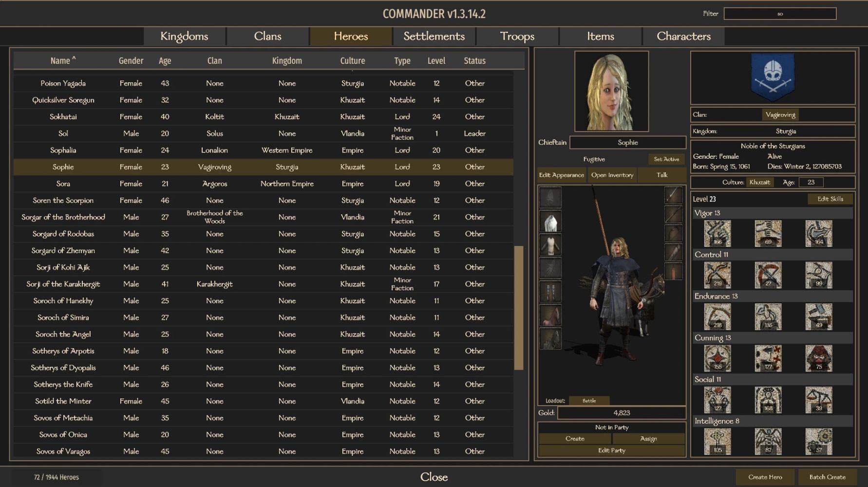Click the horse mount equipment slot
Screen dimensions: 868x487
[x=550, y=316]
